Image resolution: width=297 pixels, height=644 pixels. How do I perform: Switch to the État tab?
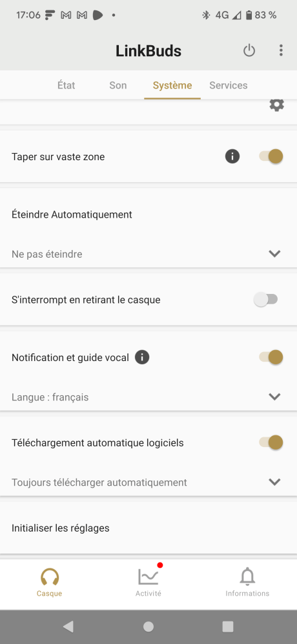click(x=66, y=85)
